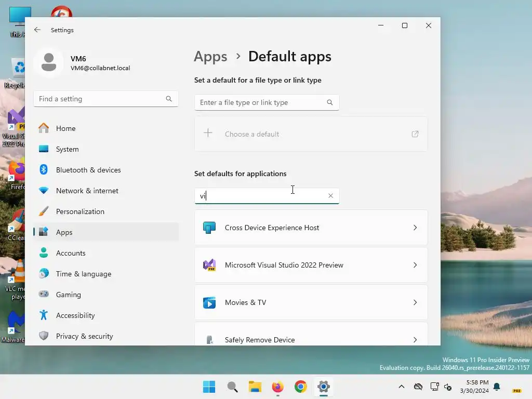This screenshot has height=399, width=532.
Task: Open File Explorer from the taskbar
Action: pyautogui.click(x=255, y=387)
